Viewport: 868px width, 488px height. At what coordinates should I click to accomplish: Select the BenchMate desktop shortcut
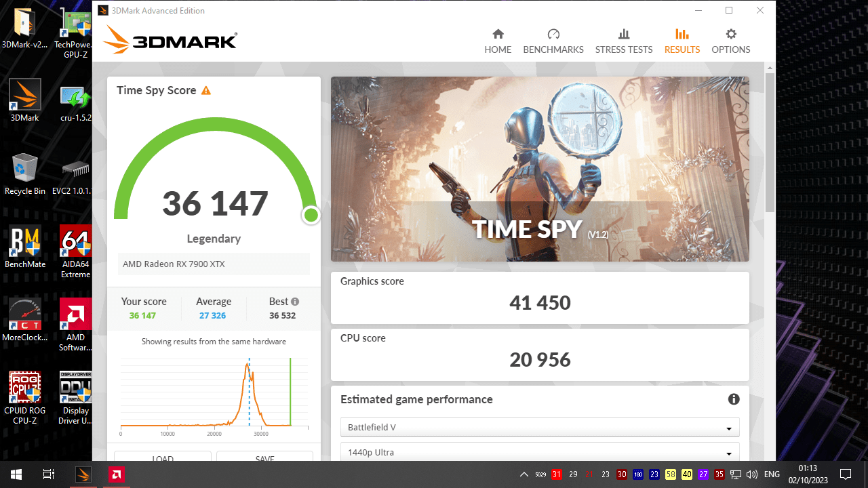point(25,247)
